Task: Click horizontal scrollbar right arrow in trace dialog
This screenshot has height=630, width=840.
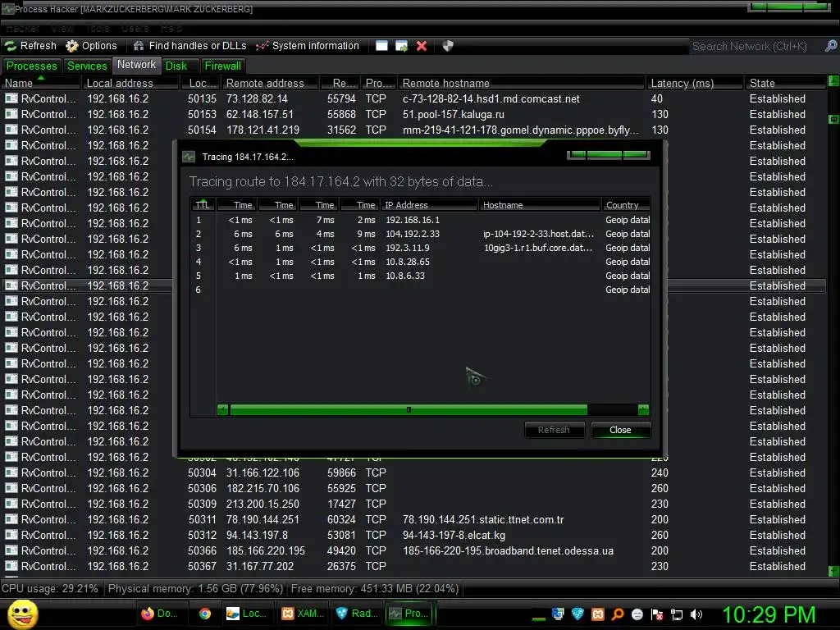Action: [644, 410]
